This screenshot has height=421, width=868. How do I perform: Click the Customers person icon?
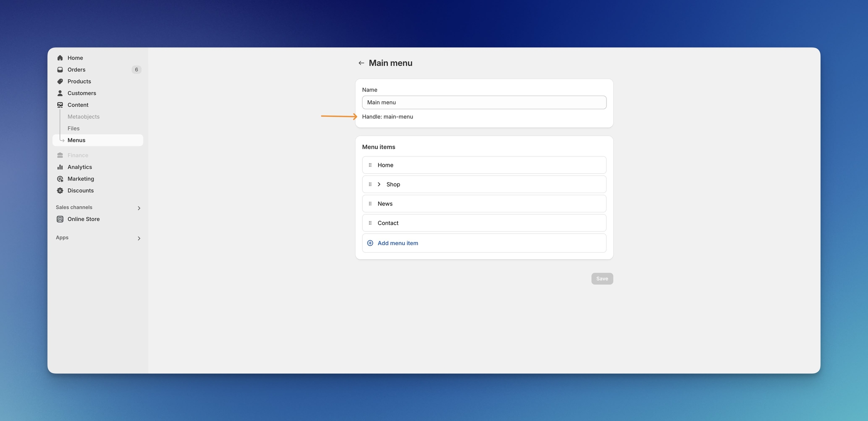click(x=60, y=93)
